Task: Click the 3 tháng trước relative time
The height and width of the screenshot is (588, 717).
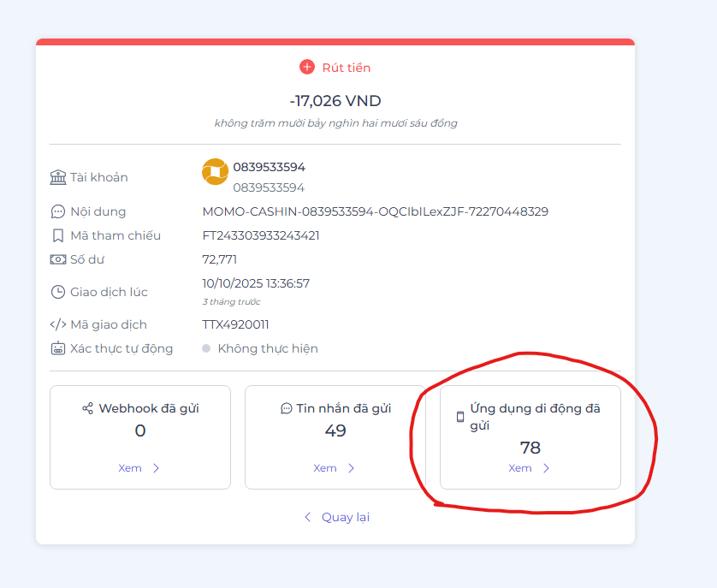Action: 231,301
